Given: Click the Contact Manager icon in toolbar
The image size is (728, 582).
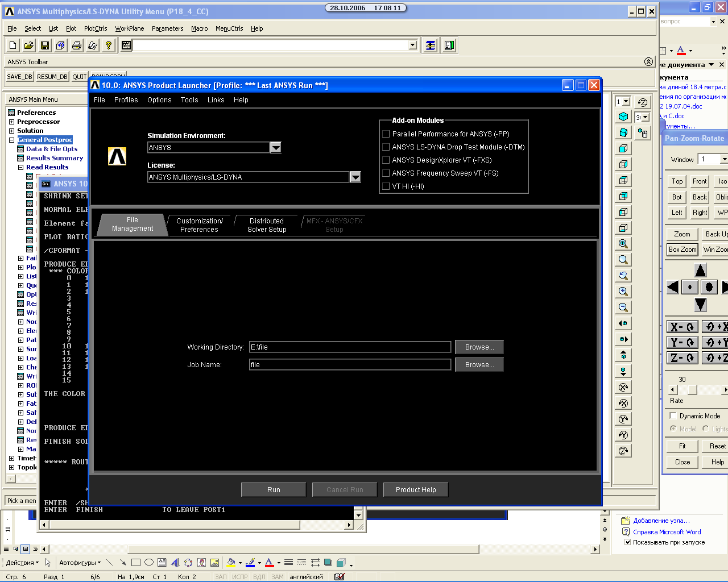Looking at the screenshot, I should point(450,45).
